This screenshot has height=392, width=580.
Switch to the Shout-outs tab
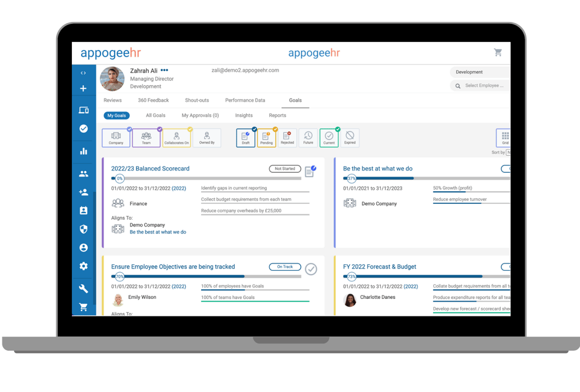pos(197,100)
